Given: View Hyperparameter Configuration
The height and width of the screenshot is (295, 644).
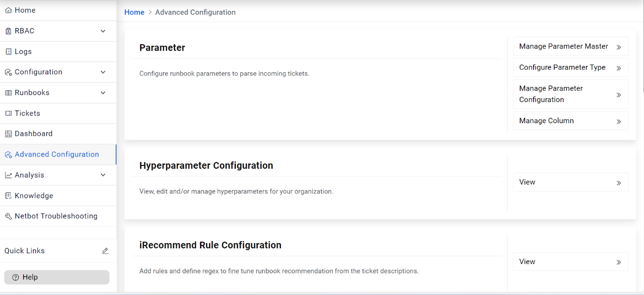Looking at the screenshot, I should (x=570, y=182).
